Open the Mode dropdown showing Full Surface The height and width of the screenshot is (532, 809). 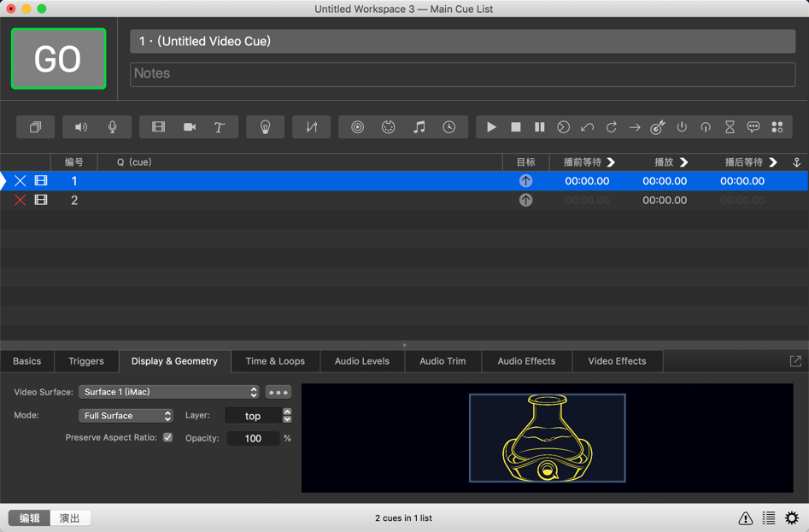[x=126, y=415]
